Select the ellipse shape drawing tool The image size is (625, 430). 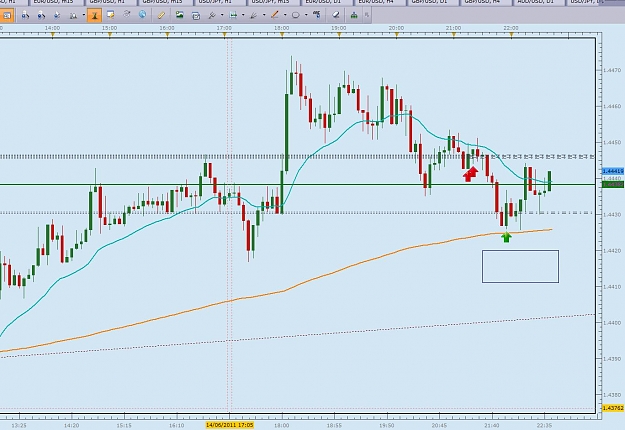[296, 16]
